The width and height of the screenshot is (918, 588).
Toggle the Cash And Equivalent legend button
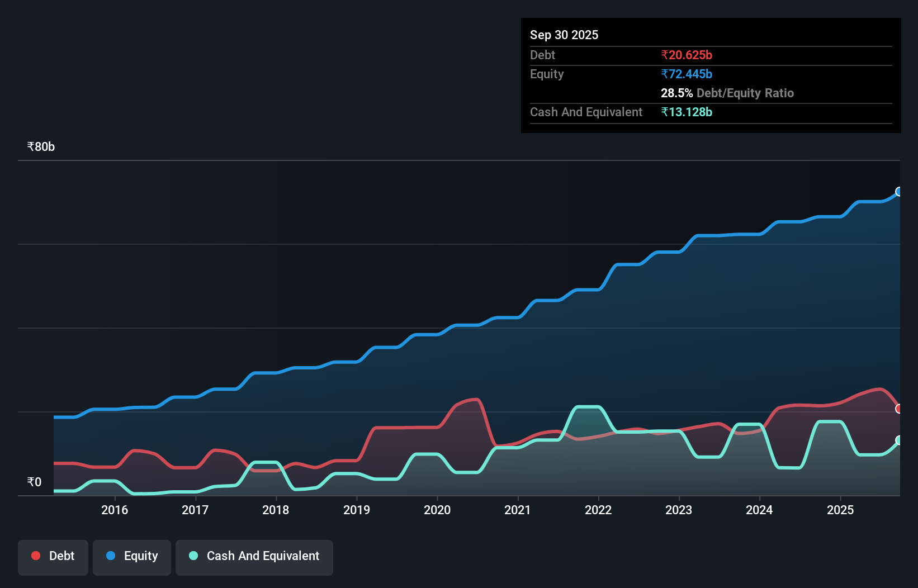point(254,557)
